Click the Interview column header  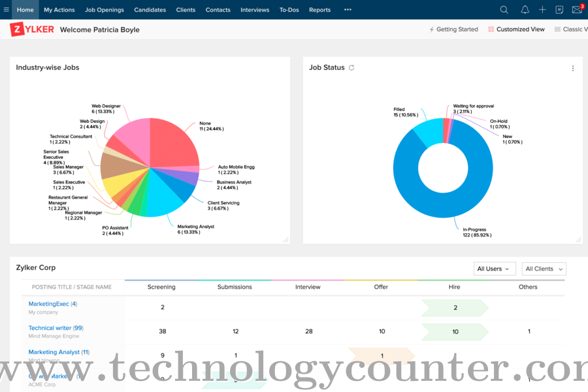coord(308,287)
